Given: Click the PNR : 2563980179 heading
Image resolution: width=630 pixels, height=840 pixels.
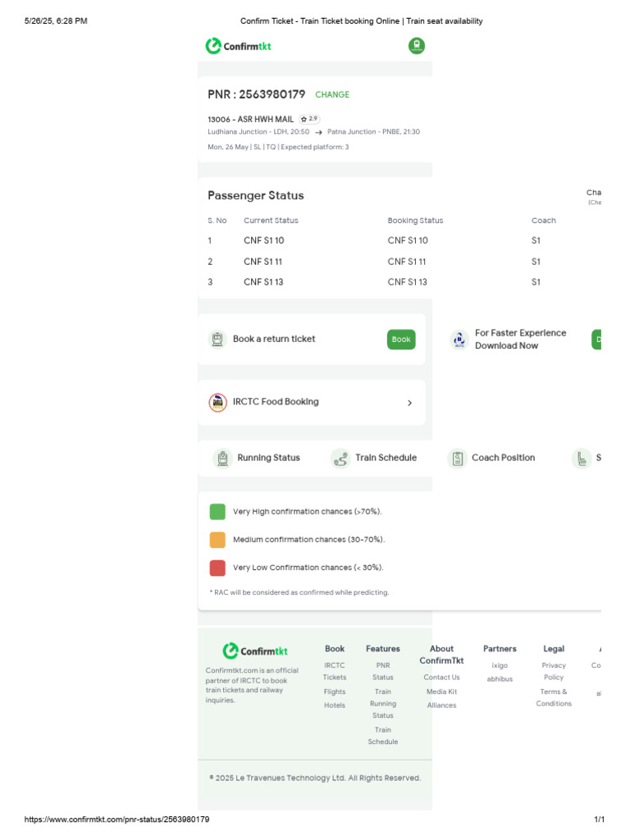Looking at the screenshot, I should [x=256, y=94].
